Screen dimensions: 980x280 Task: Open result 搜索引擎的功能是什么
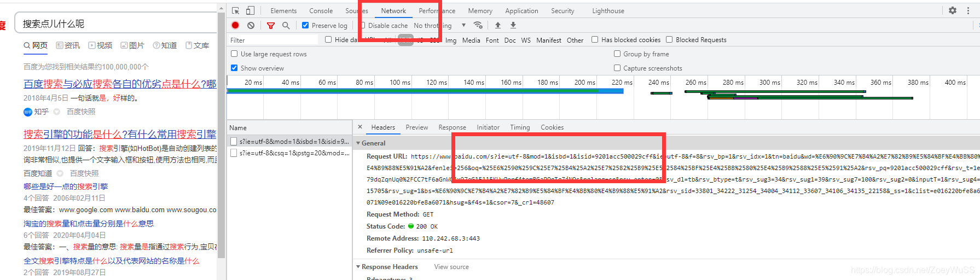(x=120, y=134)
